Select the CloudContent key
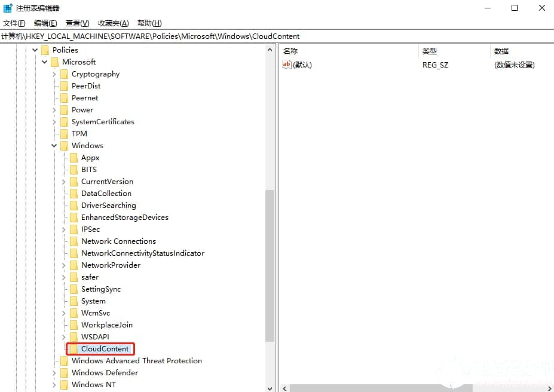554x392 pixels. click(x=105, y=349)
